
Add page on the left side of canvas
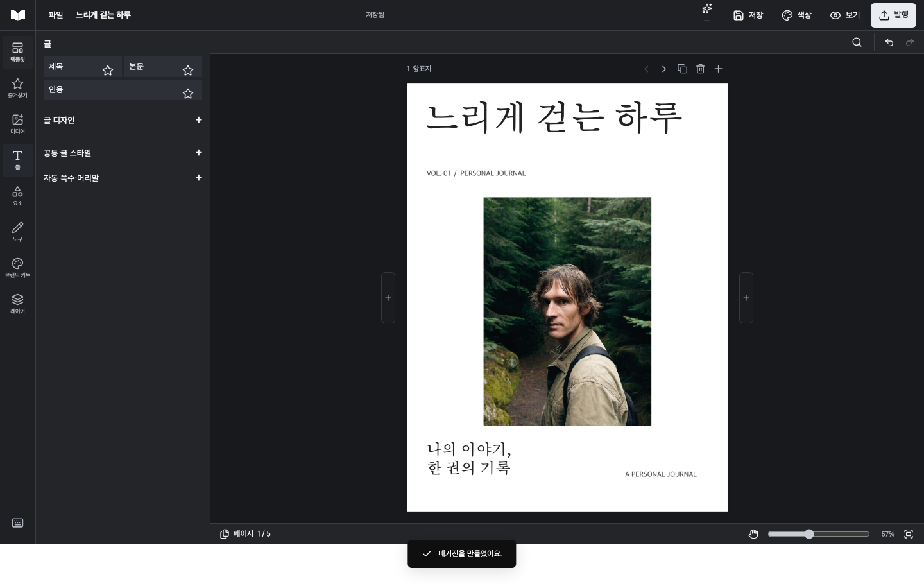pyautogui.click(x=388, y=298)
